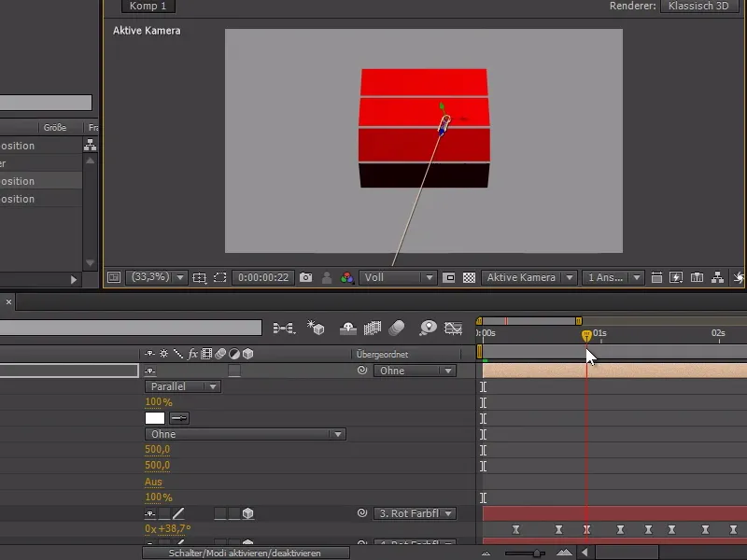The width and height of the screenshot is (747, 560).
Task: Click zoom out small mountain icon
Action: pos(486,553)
